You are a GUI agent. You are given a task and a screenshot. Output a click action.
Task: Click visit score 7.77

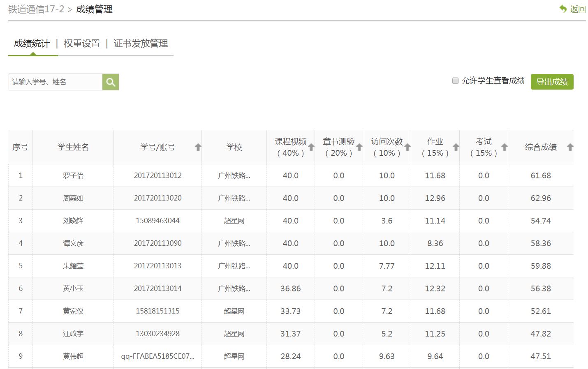(387, 266)
